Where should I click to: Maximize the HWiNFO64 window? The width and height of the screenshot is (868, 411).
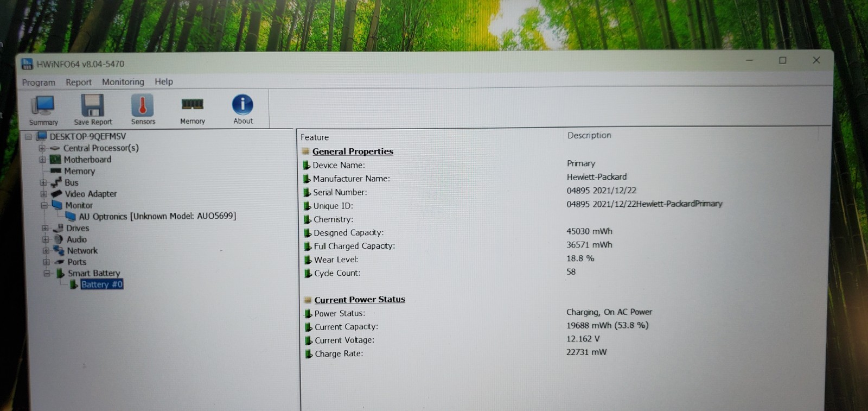[x=782, y=60]
